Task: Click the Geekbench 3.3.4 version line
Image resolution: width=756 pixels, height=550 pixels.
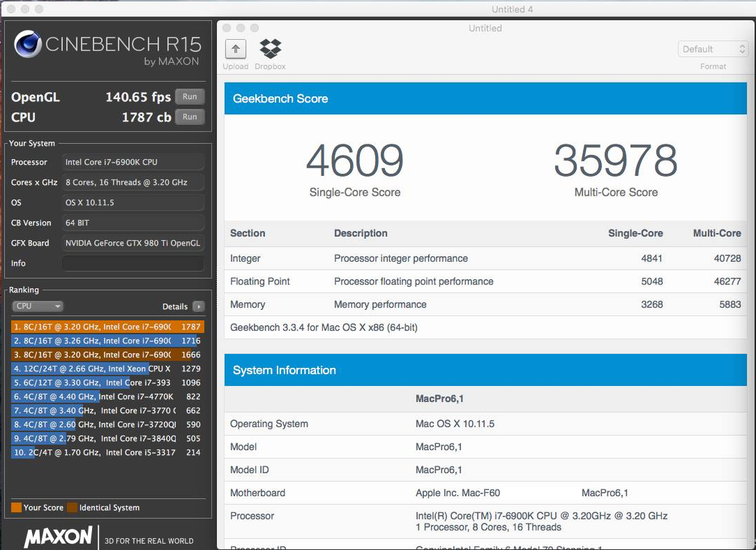Action: coord(324,327)
